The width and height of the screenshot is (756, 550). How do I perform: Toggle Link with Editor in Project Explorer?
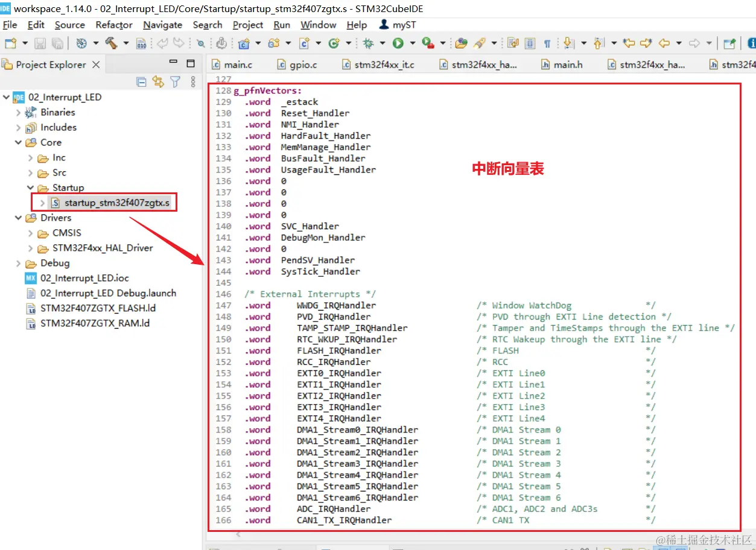tap(158, 81)
